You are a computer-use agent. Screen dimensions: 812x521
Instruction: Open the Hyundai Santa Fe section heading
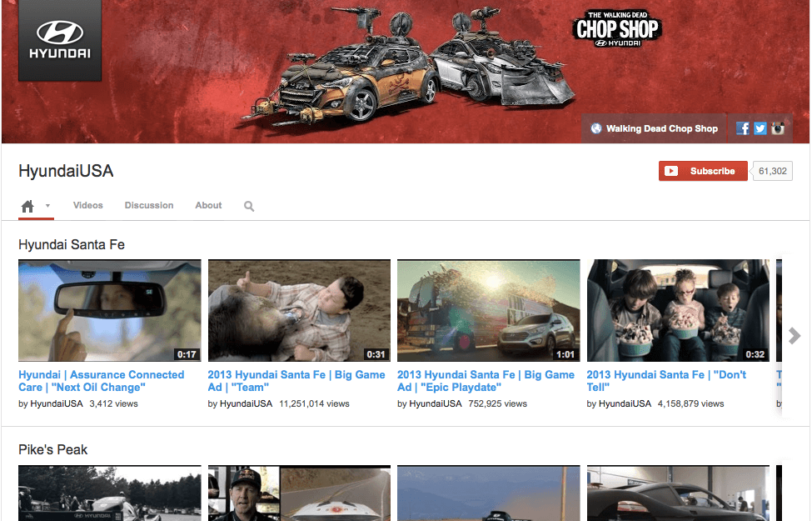point(72,244)
